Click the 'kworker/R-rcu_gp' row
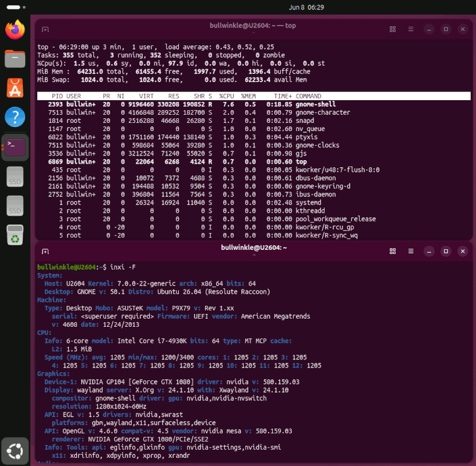 pos(254,227)
